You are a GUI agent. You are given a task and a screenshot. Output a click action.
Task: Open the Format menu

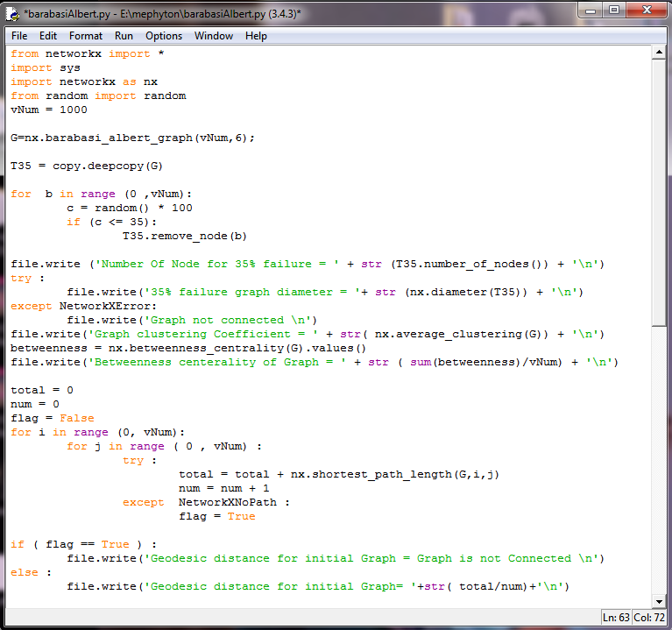[x=86, y=36]
